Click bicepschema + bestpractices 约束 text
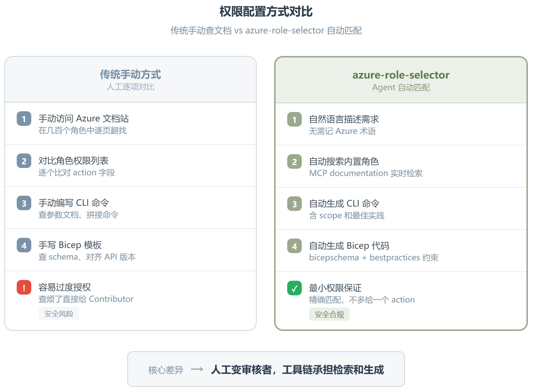This screenshot has height=392, width=533. pyautogui.click(x=374, y=258)
